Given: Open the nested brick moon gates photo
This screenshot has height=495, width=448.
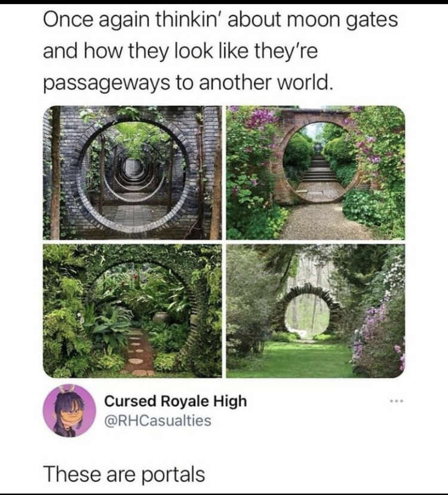Looking at the screenshot, I should click(132, 172).
